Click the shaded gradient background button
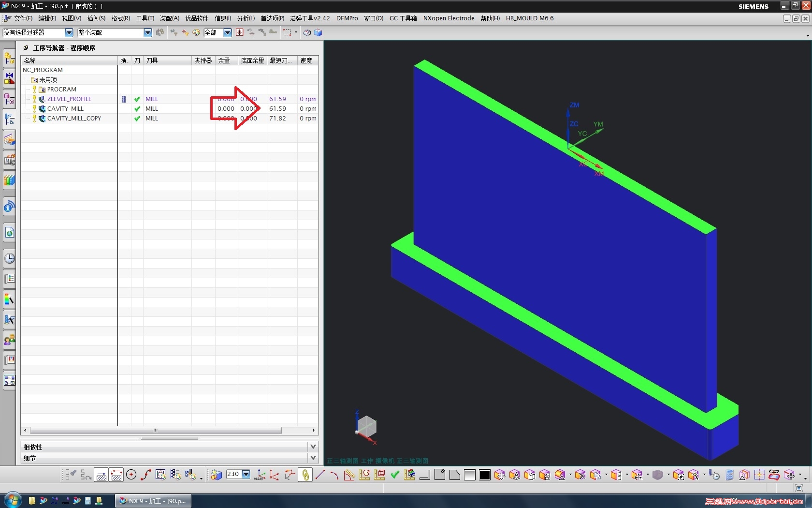Viewport: 812px width, 508px height. point(470,475)
